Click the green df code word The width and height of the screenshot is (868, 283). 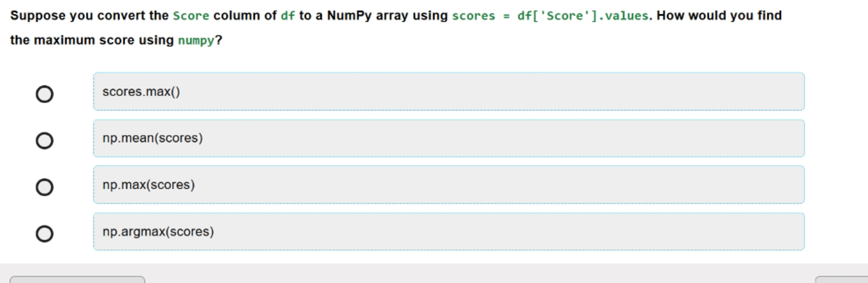(288, 16)
